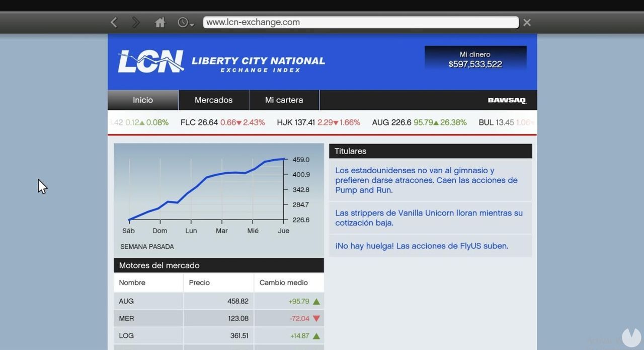This screenshot has width=644, height=350.
Task: Click the Titulares panel header
Action: pos(430,151)
